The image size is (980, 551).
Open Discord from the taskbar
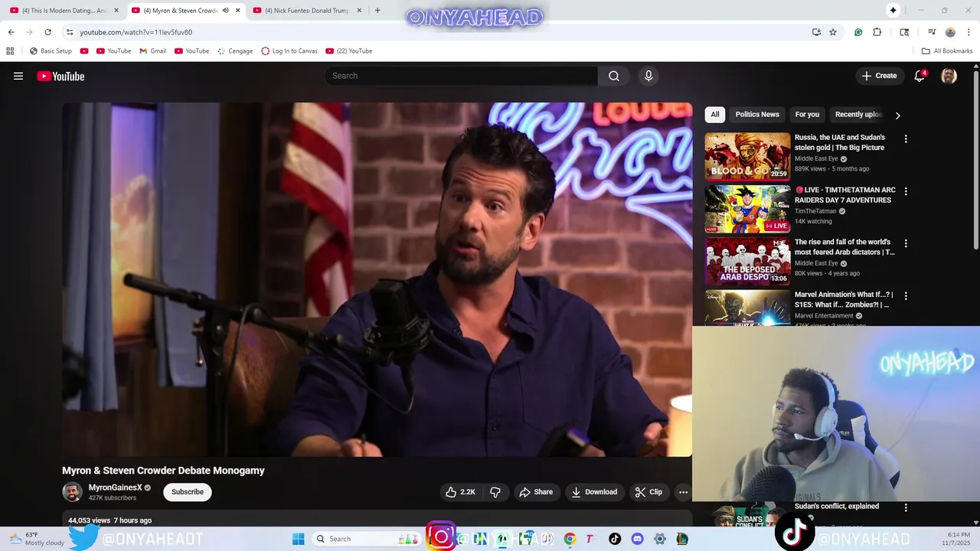(637, 539)
